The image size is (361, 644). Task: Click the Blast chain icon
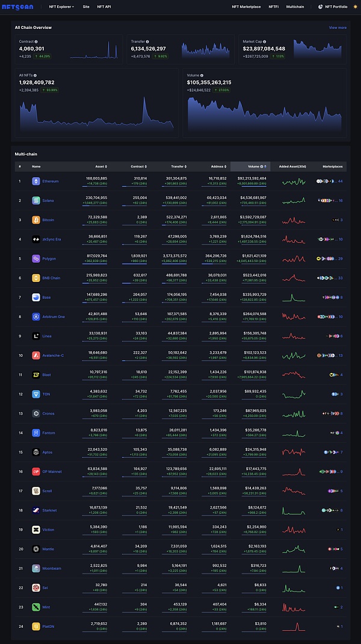[36, 375]
